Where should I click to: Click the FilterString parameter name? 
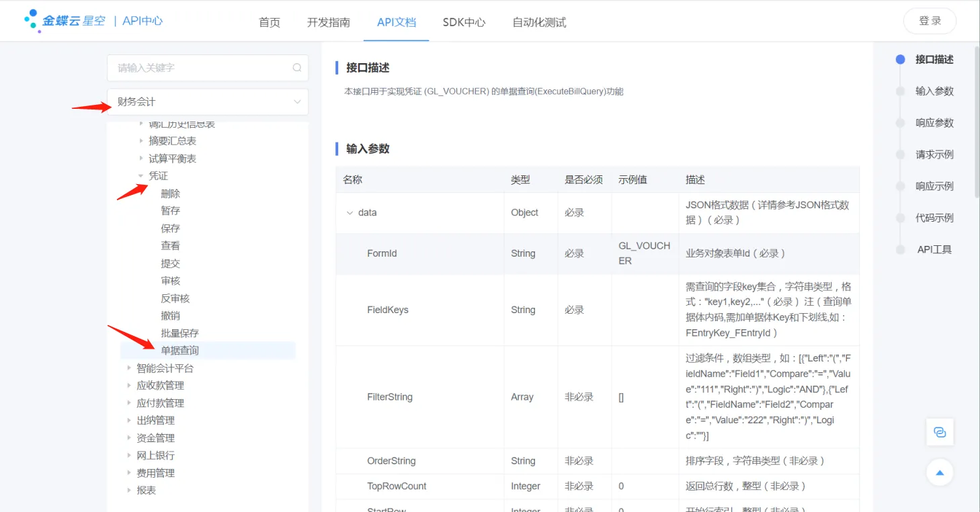(x=390, y=397)
